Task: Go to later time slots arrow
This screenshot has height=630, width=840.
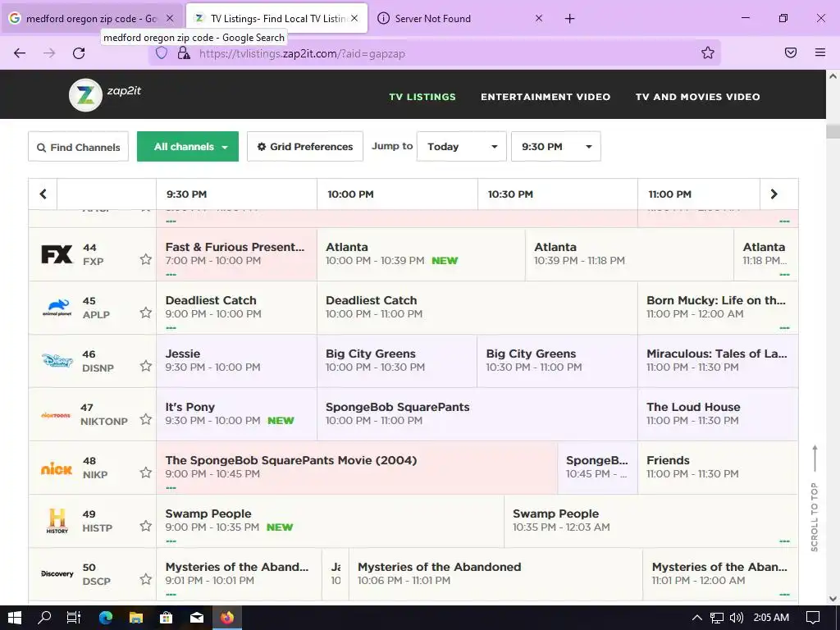Action: (x=774, y=194)
